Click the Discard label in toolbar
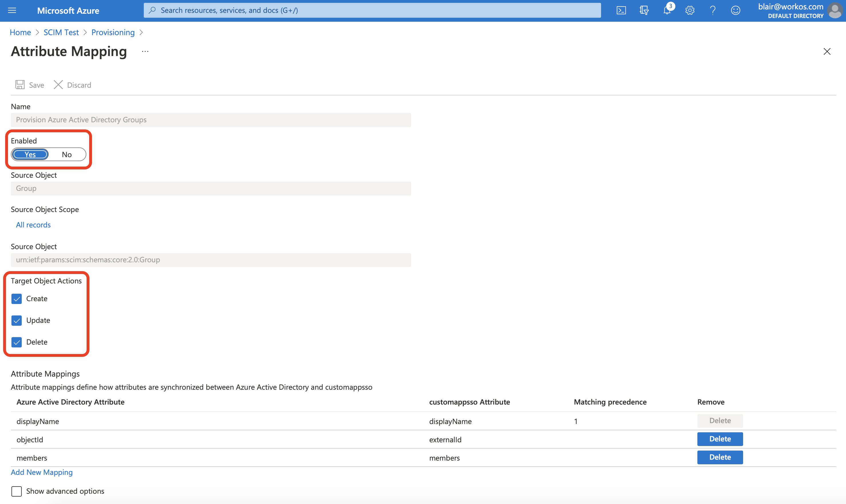Viewport: 846px width, 504px height. click(79, 85)
